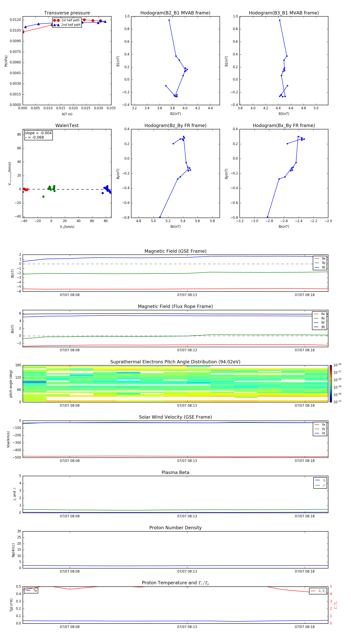Select "Vx" in the solar wind legend
Viewport: 351px width, 644px height.
pyautogui.click(x=320, y=424)
